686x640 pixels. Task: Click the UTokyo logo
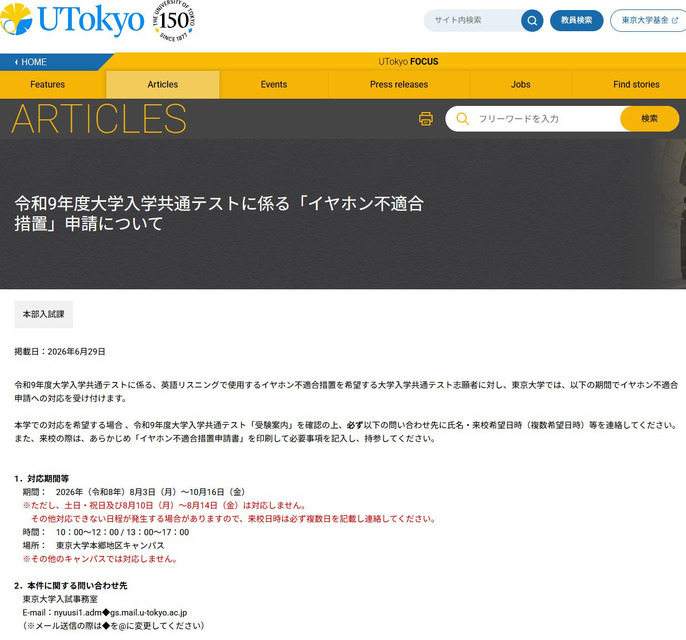pos(72,20)
